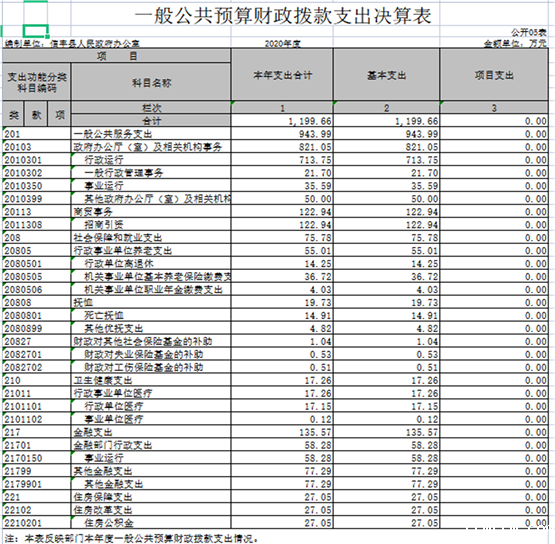Click the 住房公积金 cell

click(x=151, y=523)
